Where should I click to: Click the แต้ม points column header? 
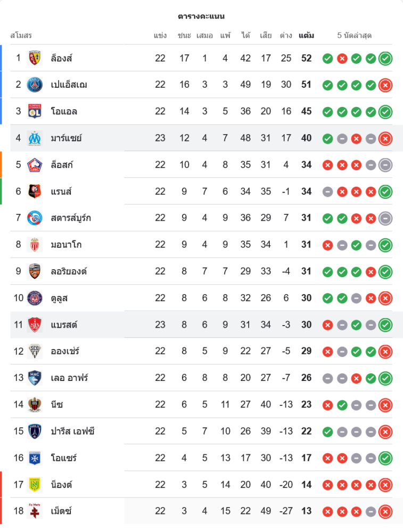pos(306,36)
